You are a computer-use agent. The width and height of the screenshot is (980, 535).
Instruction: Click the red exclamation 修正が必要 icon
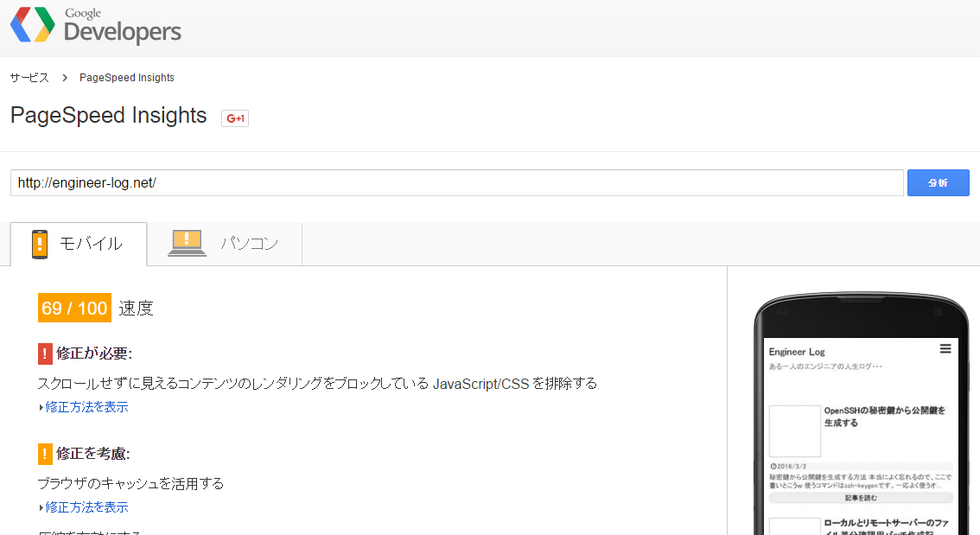(45, 353)
